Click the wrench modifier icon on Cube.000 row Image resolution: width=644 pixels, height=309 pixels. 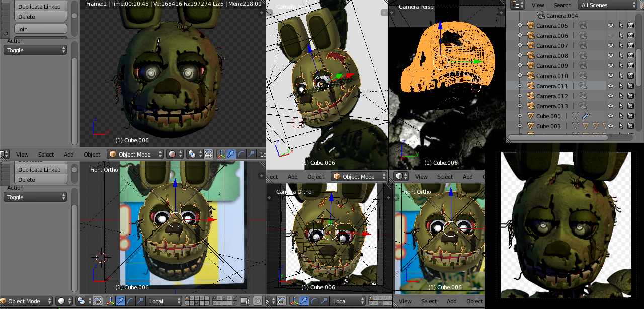[x=585, y=116]
